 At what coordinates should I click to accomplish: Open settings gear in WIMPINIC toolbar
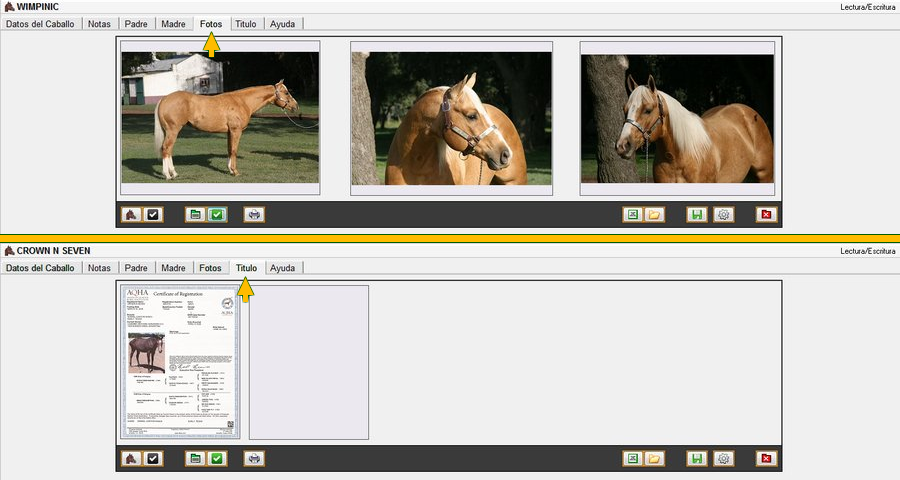tap(724, 215)
